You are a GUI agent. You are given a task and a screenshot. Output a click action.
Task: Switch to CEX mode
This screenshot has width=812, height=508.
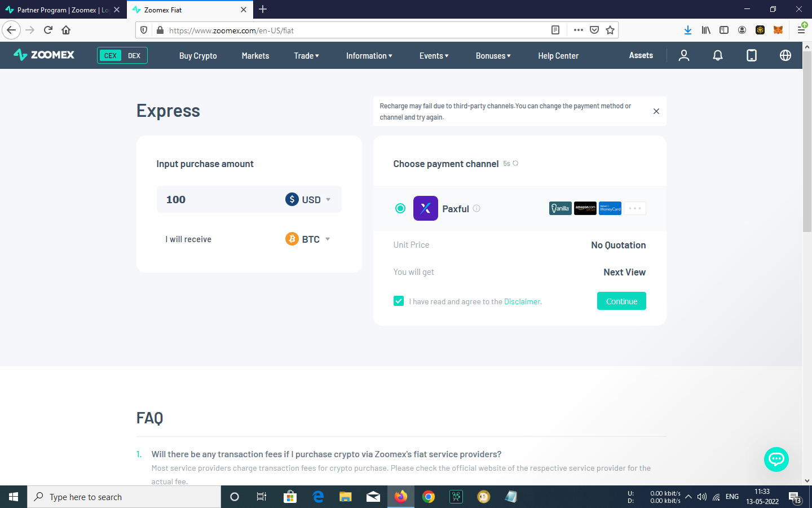point(111,55)
